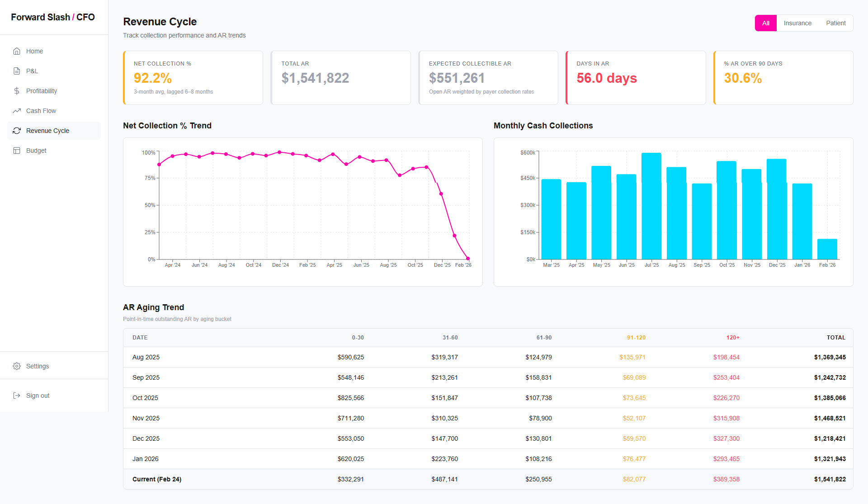Click the Net Collection % card
The width and height of the screenshot is (868, 504).
[193, 78]
